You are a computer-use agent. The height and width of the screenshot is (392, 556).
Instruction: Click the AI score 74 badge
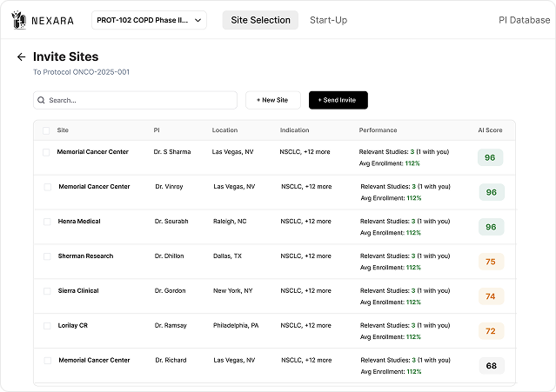coord(491,296)
